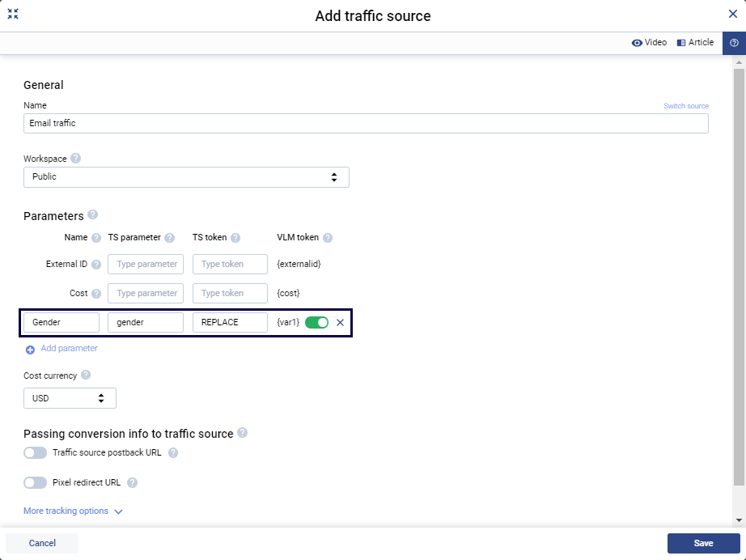Screen dimensions: 746x560
Task: Disable the Gender parameter toggle
Action: coord(316,321)
